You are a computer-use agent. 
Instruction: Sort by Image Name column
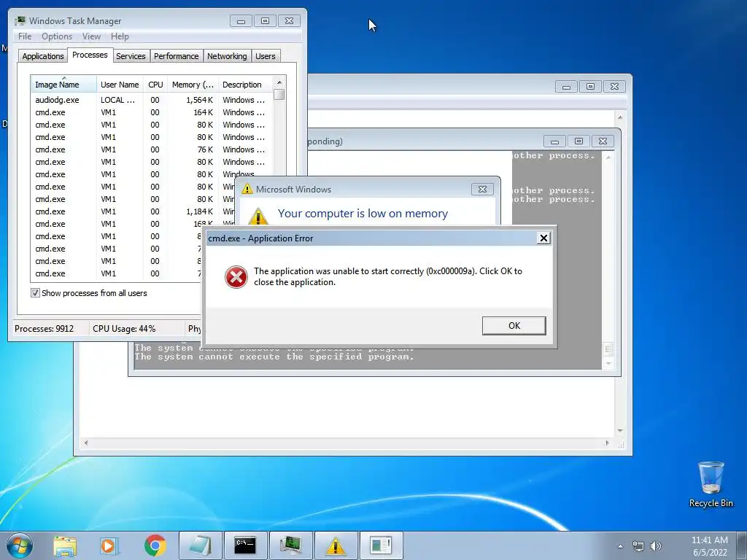[64, 85]
